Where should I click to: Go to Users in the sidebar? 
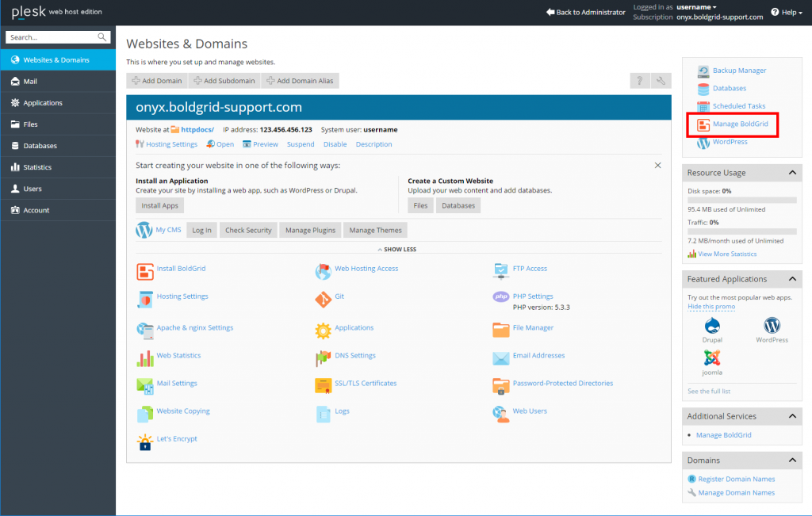[58, 189]
